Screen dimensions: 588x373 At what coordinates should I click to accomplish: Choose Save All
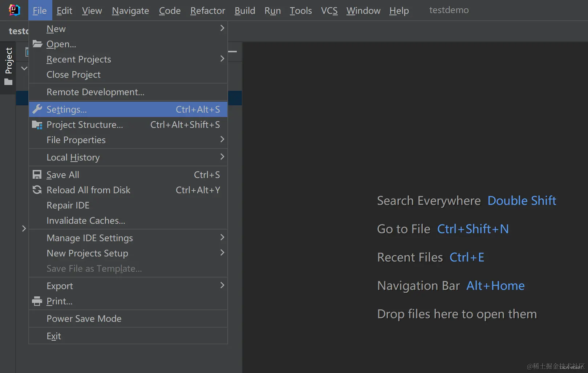(x=128, y=175)
